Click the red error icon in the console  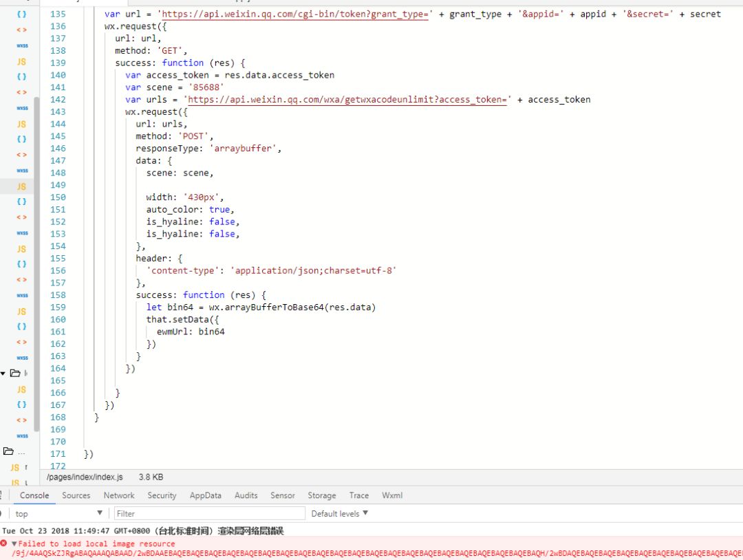coord(4,543)
